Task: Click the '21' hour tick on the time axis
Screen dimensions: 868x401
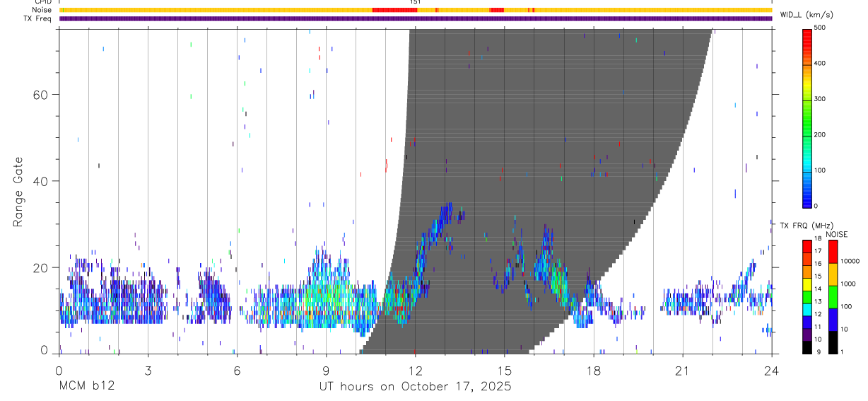Action: point(682,370)
